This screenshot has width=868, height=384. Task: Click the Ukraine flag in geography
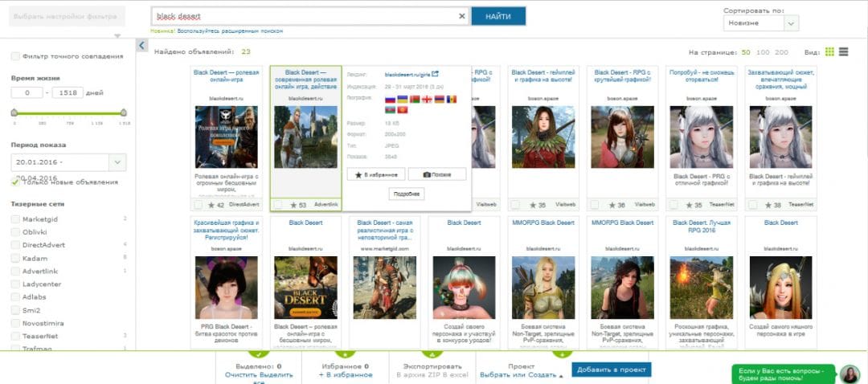pyautogui.click(x=403, y=99)
